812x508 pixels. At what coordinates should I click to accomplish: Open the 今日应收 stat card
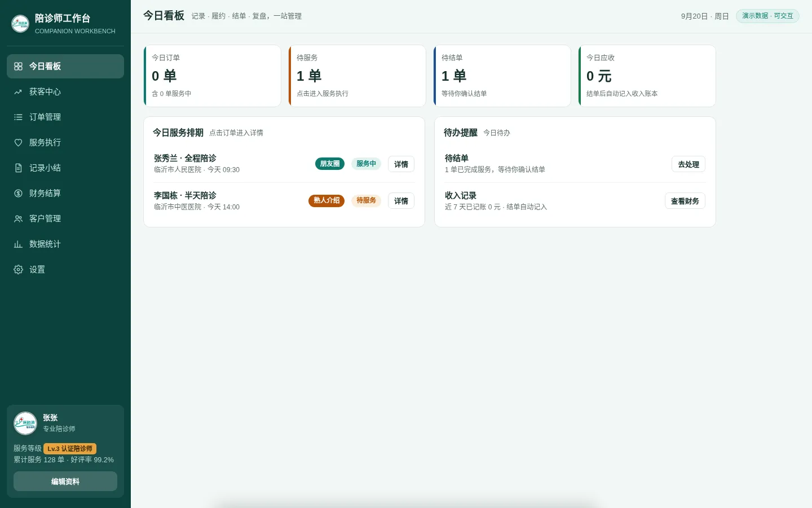tap(647, 76)
